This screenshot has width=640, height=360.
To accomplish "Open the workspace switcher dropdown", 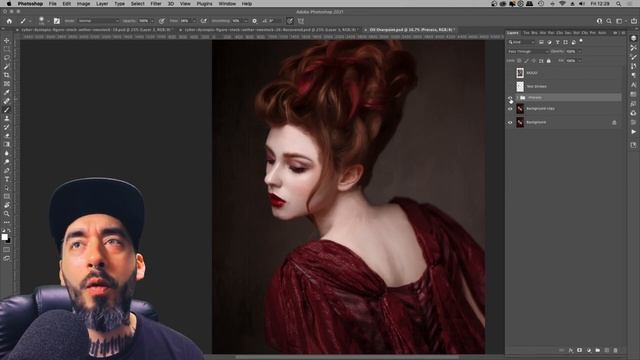I will pos(620,21).
